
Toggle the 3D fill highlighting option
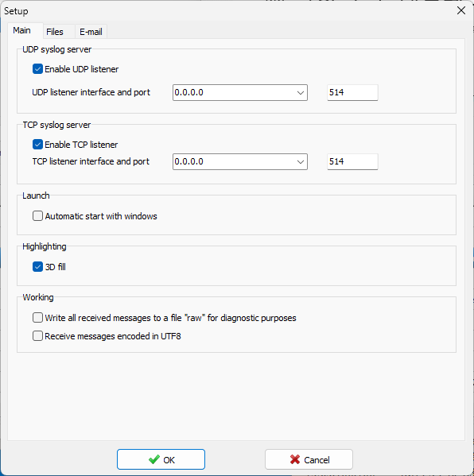[x=37, y=267]
